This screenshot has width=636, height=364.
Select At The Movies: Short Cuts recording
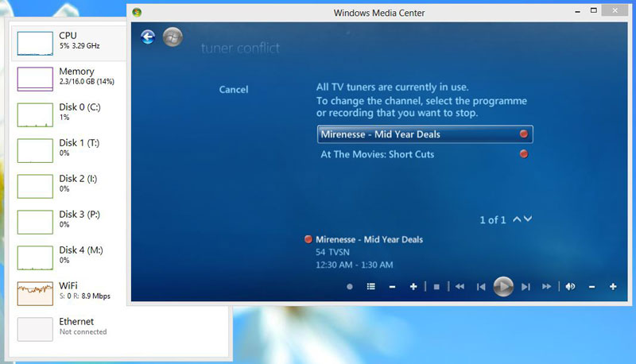(425, 154)
